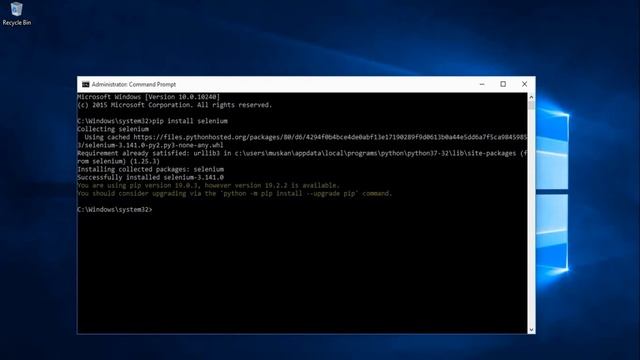Click the scrollbar up arrow
This screenshot has width=640, height=360.
click(531, 97)
